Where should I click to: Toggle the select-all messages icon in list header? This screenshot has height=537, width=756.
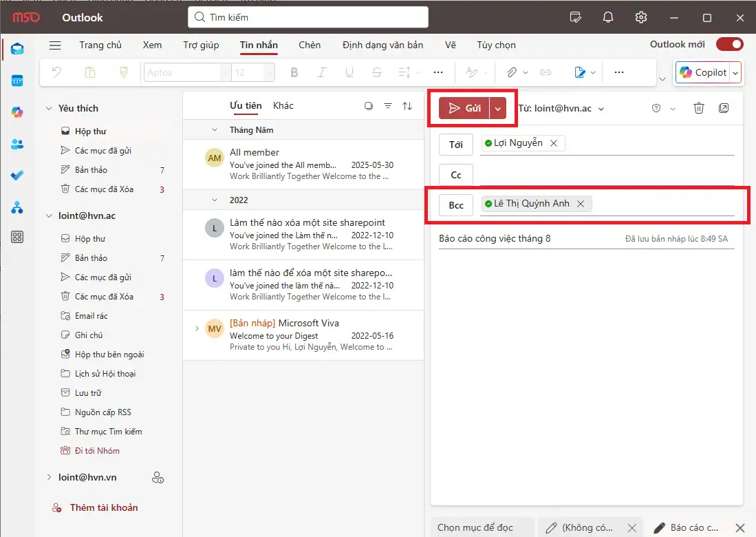369,106
